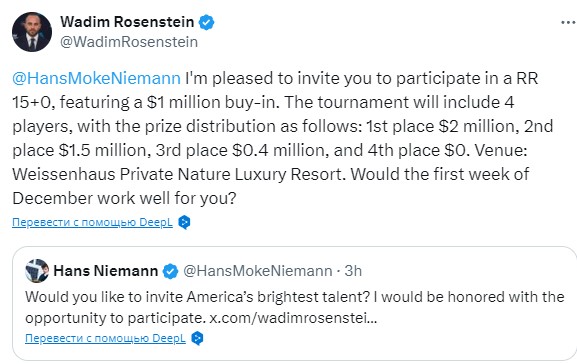The image size is (577, 364).
Task: Click the '$1 million buy-in' text
Action: tap(211, 102)
